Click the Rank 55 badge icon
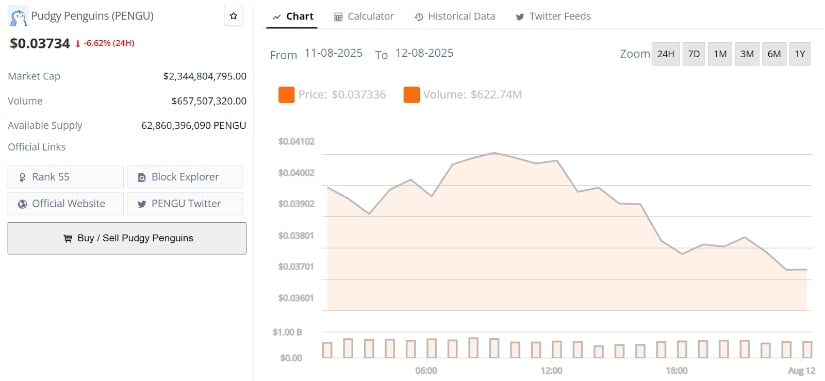Viewport: 825px width, 381px height. (22, 178)
